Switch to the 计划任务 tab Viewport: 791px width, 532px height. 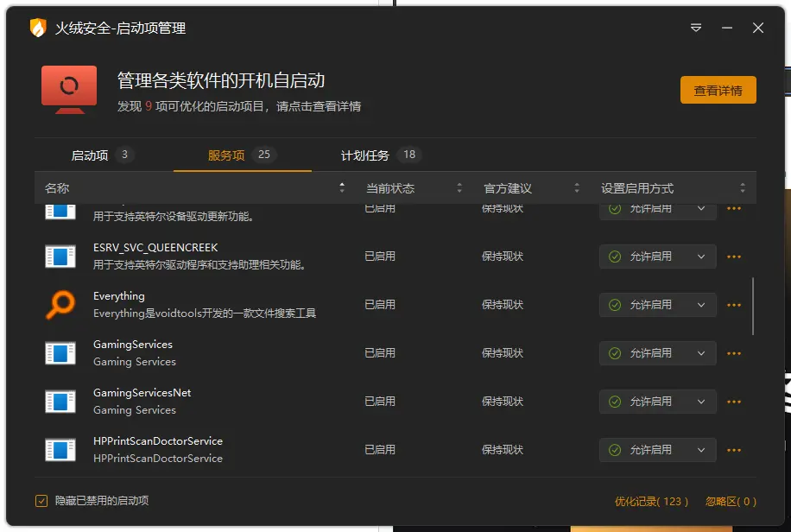[381, 155]
